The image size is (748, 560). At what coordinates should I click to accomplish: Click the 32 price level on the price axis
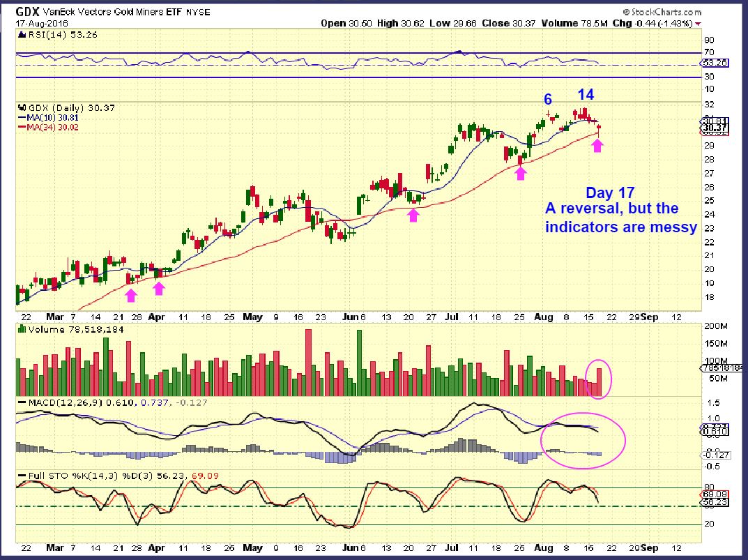[709, 104]
